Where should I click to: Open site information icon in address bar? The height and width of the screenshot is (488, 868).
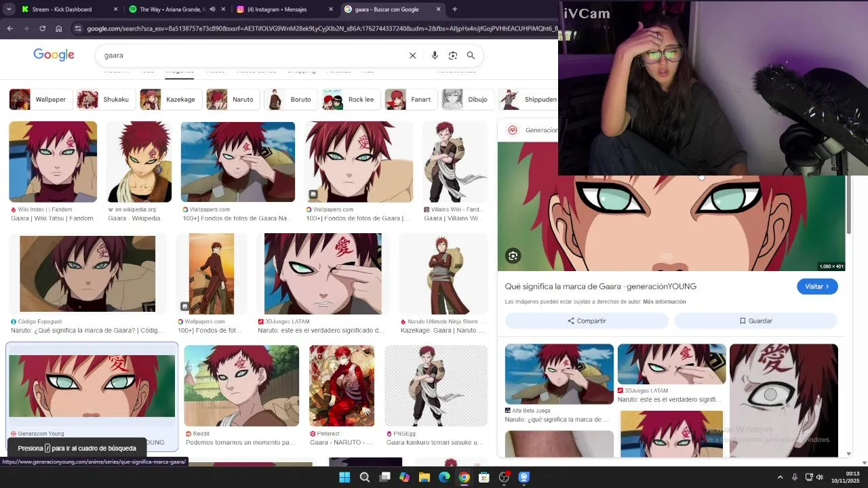78,28
